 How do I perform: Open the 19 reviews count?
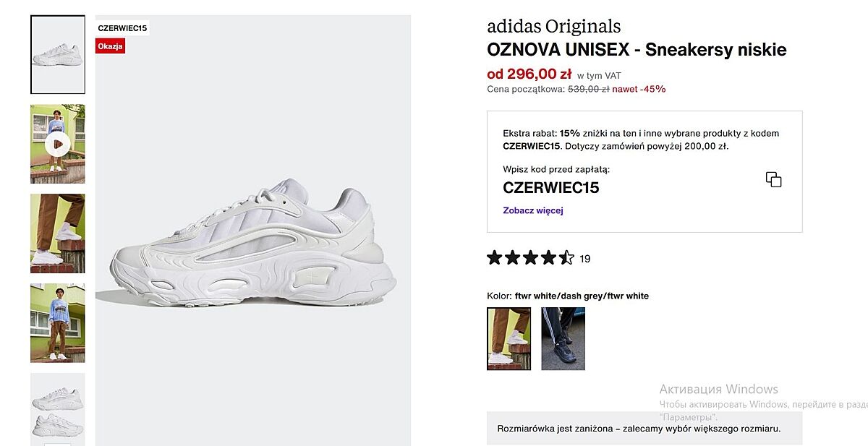pos(585,259)
